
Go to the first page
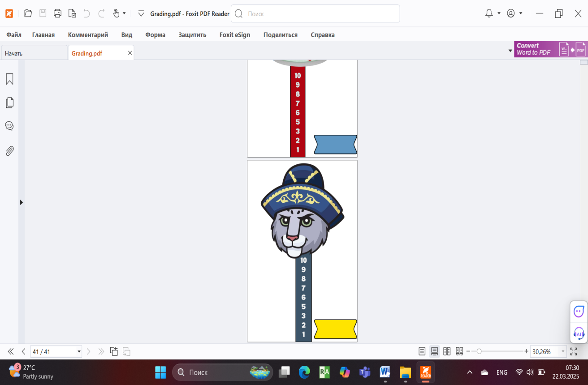(x=11, y=351)
